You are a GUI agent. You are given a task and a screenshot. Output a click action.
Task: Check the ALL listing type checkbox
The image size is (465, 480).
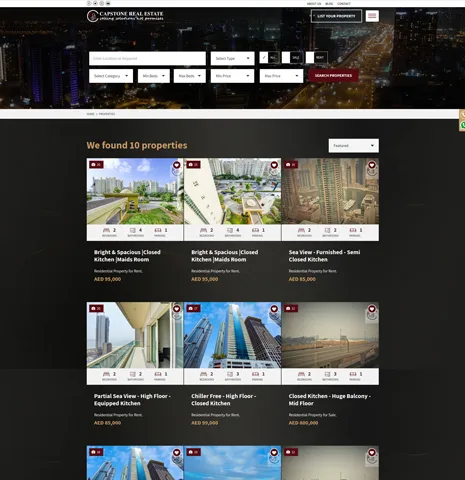click(x=264, y=58)
